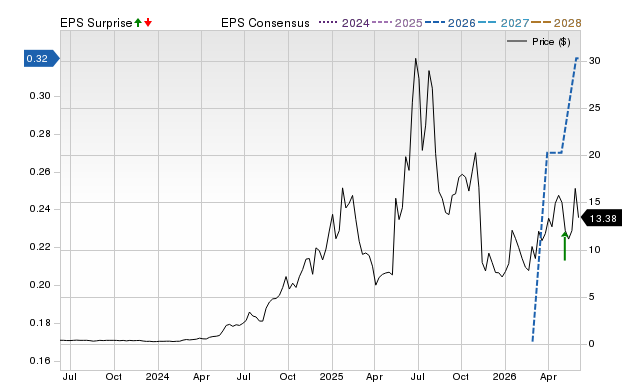Select the 2027 consensus legend entry

[503, 23]
